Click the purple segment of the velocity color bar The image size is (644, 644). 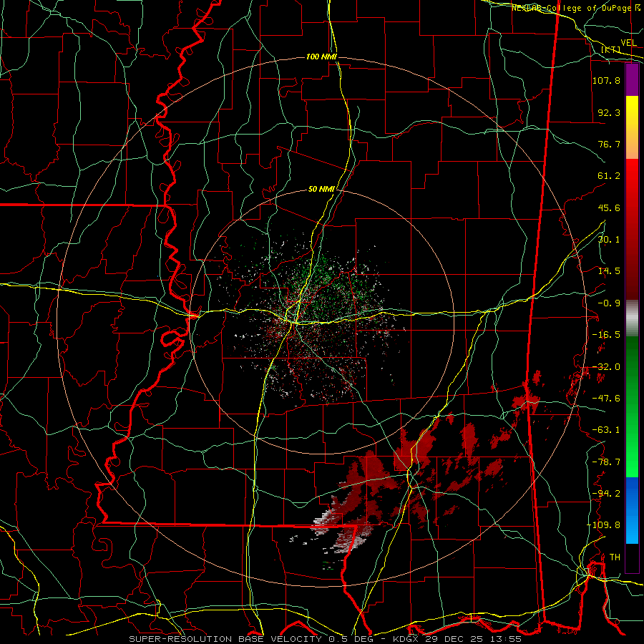pyautogui.click(x=632, y=80)
